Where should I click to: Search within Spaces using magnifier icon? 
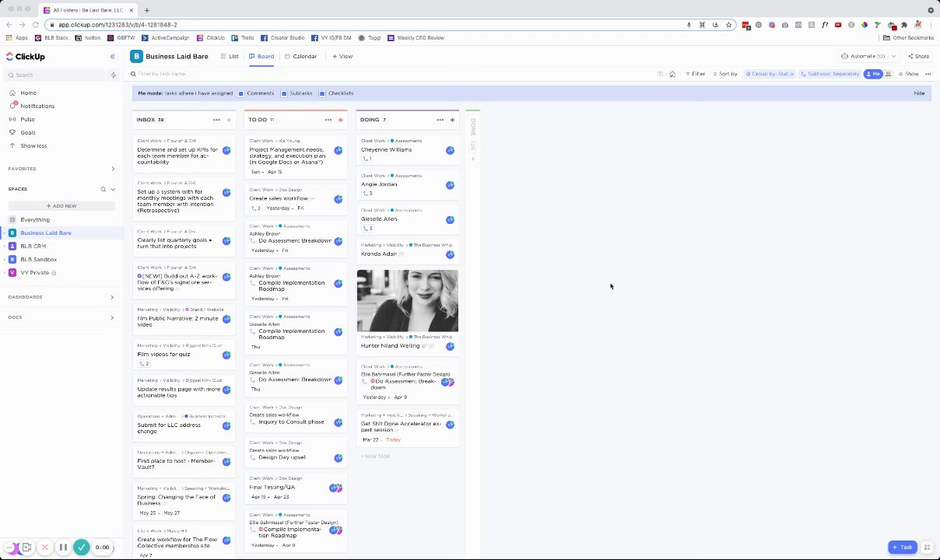[103, 189]
